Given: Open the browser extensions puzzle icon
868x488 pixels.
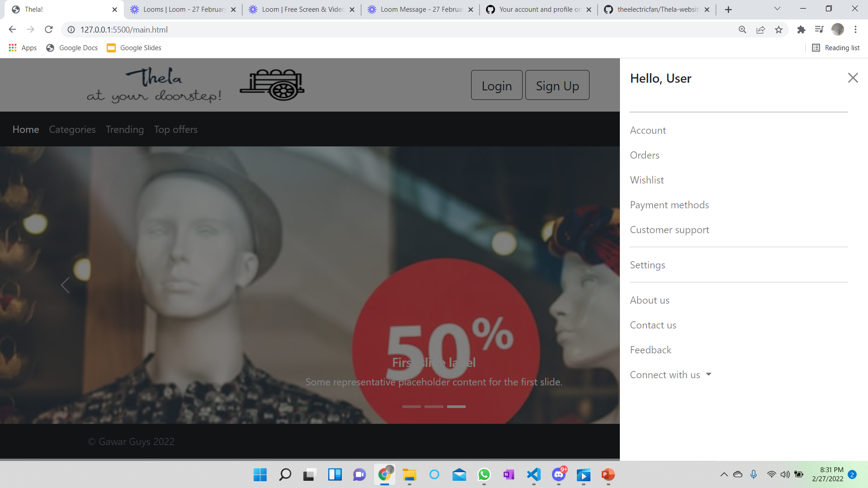Looking at the screenshot, I should coord(801,29).
